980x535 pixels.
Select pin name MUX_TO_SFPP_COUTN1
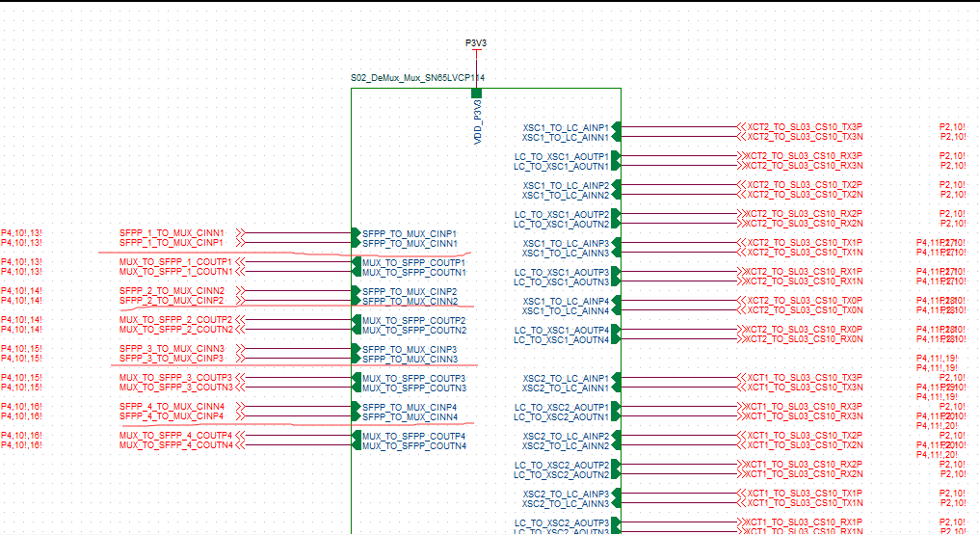(x=413, y=273)
